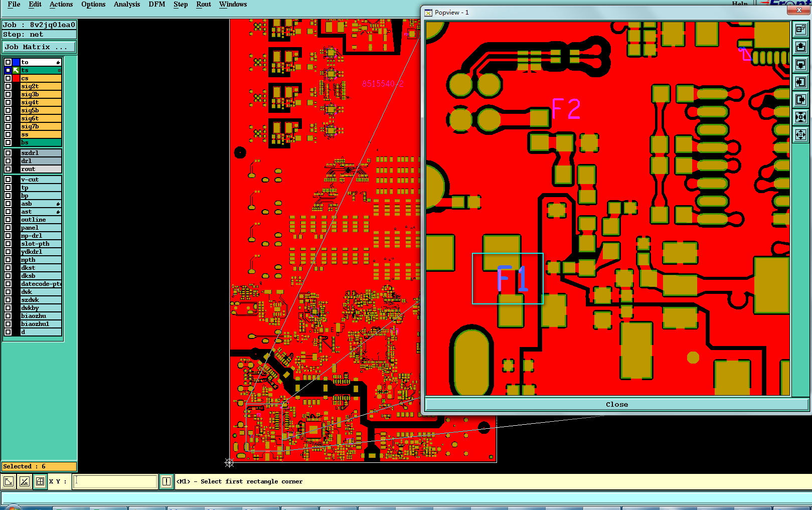The image size is (812, 510).
Task: Open the Actions menu
Action: pyautogui.click(x=61, y=4)
